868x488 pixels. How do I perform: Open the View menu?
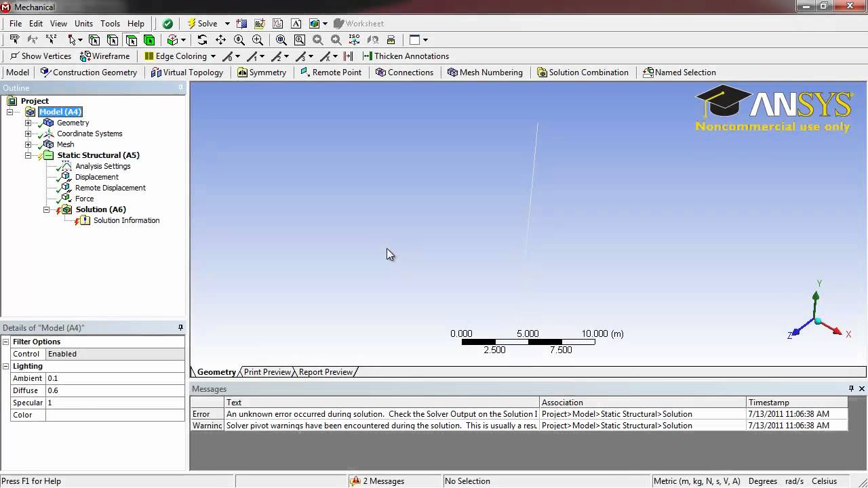click(58, 24)
